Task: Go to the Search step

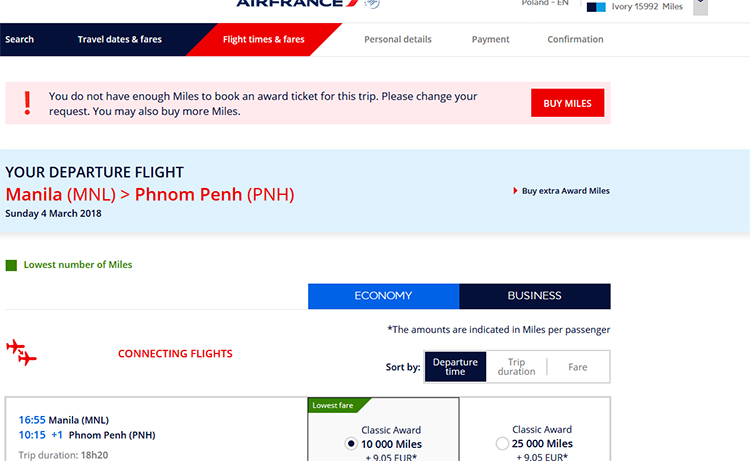Action: pyautogui.click(x=20, y=39)
